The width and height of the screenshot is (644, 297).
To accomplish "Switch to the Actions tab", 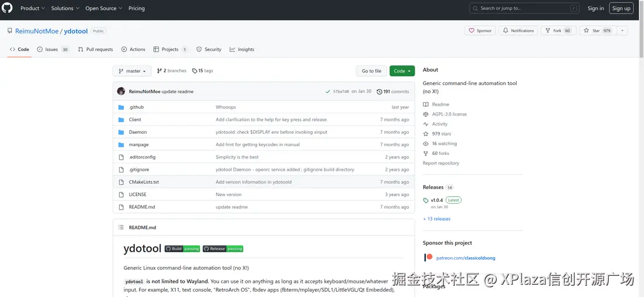I will tap(133, 49).
